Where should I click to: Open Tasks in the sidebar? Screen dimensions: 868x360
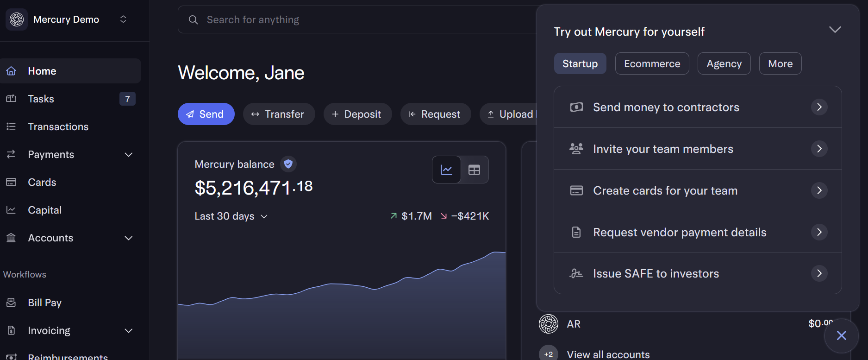[70, 99]
